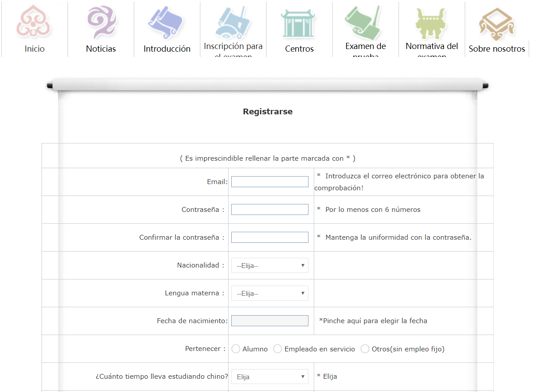Click the green Examen de prueba icon
The width and height of the screenshot is (534, 392).
pos(364,22)
